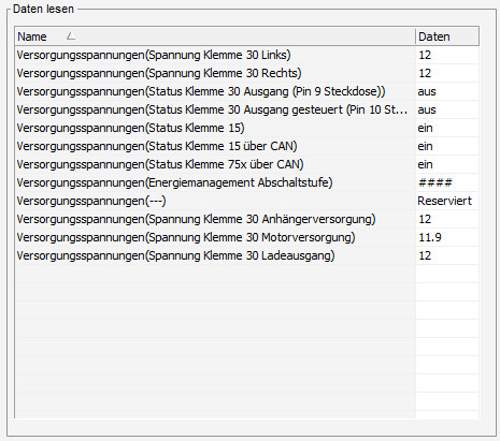Sort by the Name column header

click(x=215, y=36)
